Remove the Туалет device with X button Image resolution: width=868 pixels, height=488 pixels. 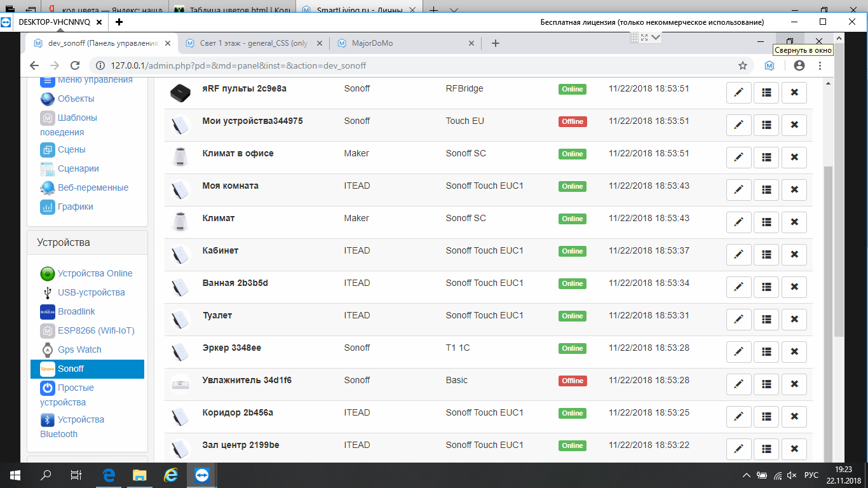pyautogui.click(x=794, y=320)
